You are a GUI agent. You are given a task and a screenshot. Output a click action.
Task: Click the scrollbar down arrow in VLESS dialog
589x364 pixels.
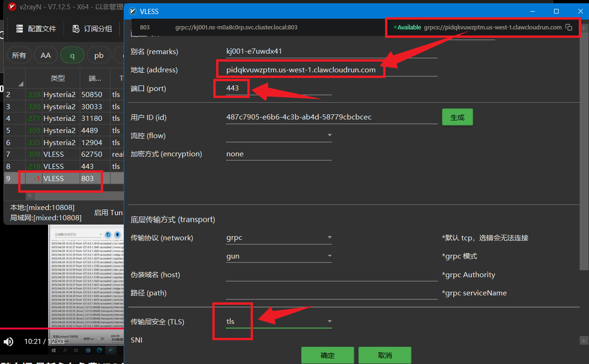pos(583,340)
